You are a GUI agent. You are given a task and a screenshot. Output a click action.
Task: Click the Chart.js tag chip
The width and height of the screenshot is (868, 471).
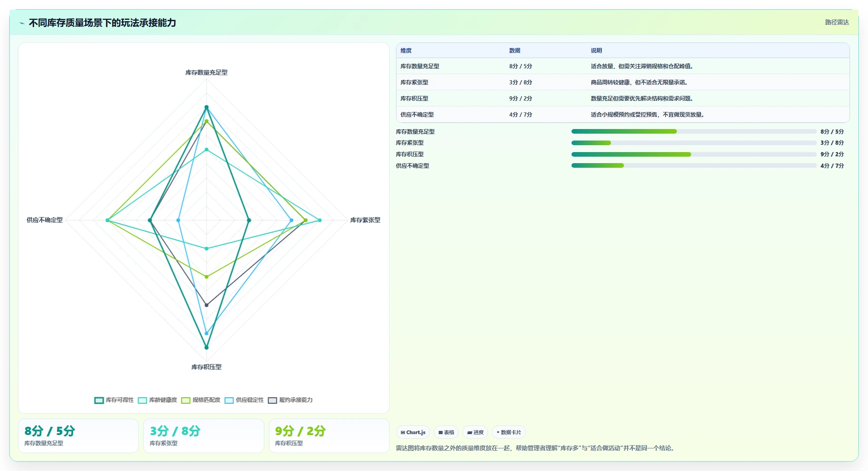(x=413, y=432)
